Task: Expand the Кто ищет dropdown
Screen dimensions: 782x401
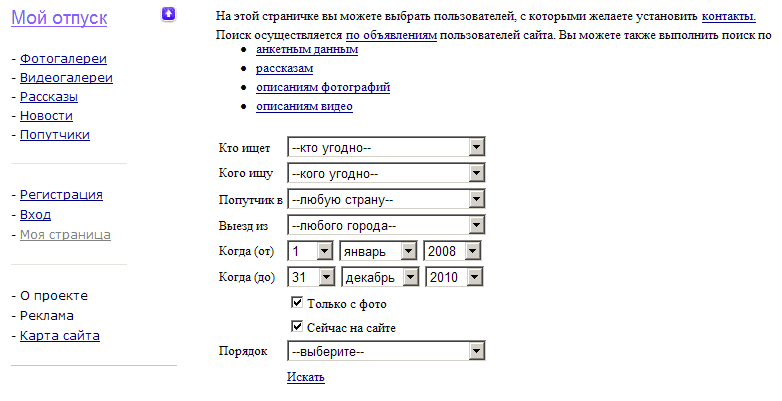Action: [x=386, y=147]
